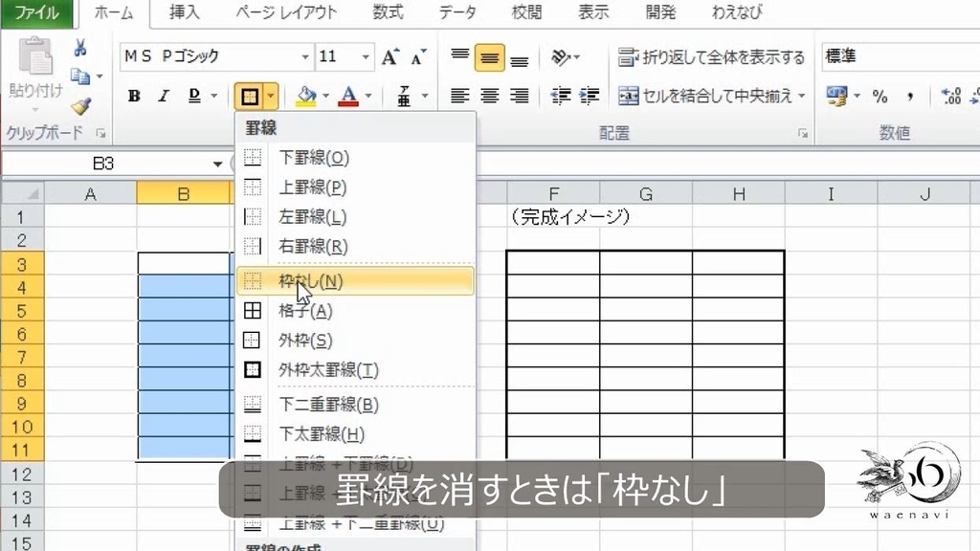Click the Cut scissors icon
Image resolution: width=980 pixels, height=551 pixels.
click(x=81, y=48)
